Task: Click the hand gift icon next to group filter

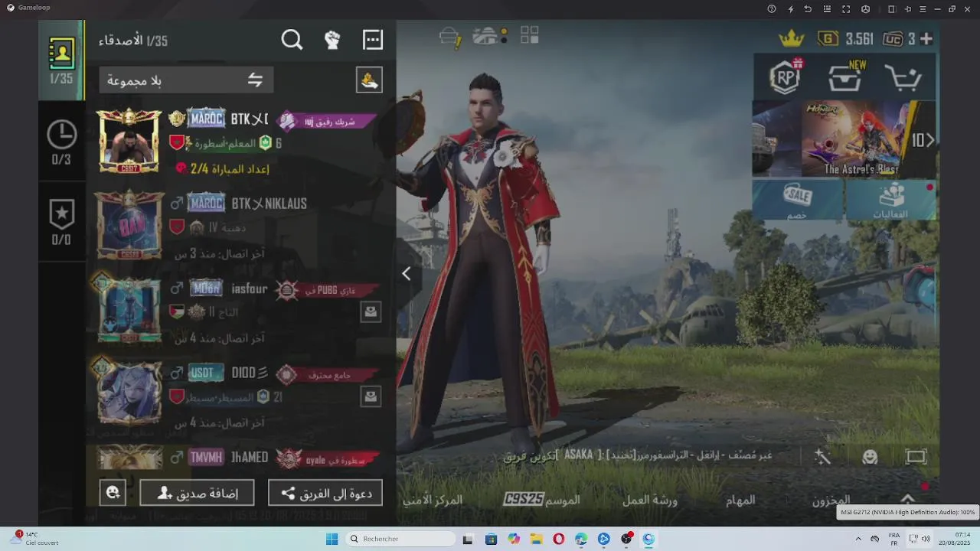Action: [x=369, y=80]
